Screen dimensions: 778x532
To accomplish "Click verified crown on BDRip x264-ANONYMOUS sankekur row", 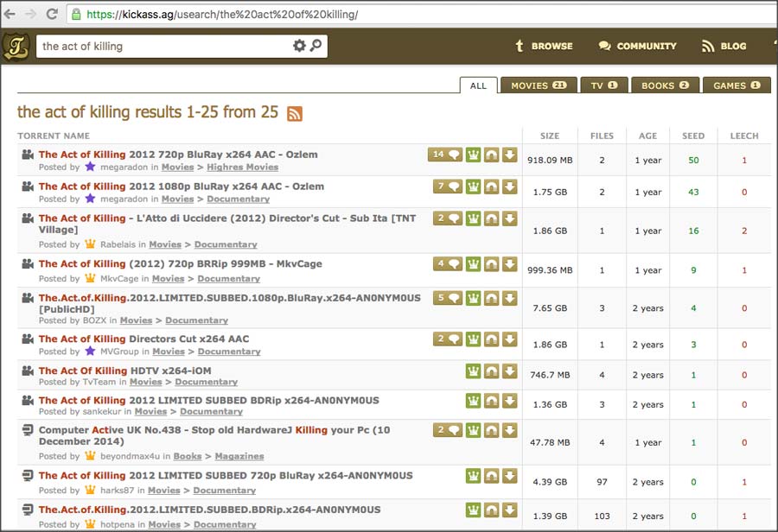I will point(474,401).
